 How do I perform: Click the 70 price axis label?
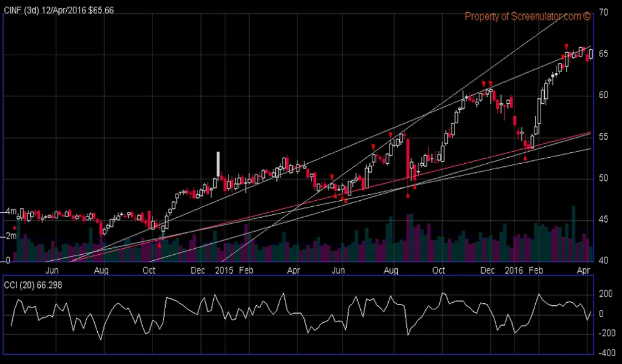pos(603,13)
